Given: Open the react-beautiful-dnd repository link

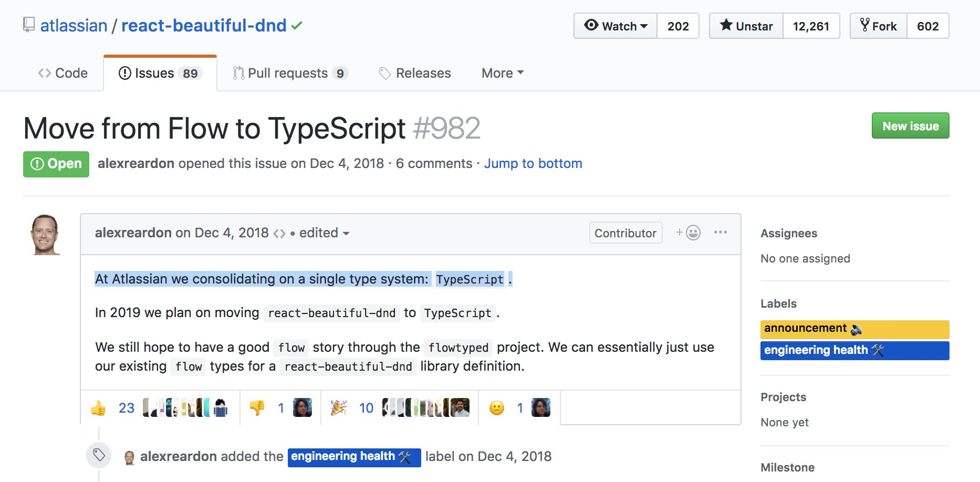Looking at the screenshot, I should click(x=204, y=25).
